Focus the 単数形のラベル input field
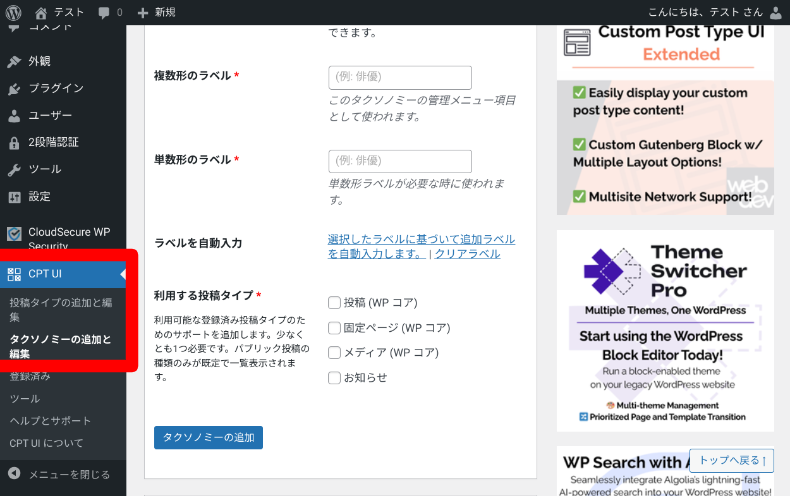The width and height of the screenshot is (790, 496). [400, 161]
